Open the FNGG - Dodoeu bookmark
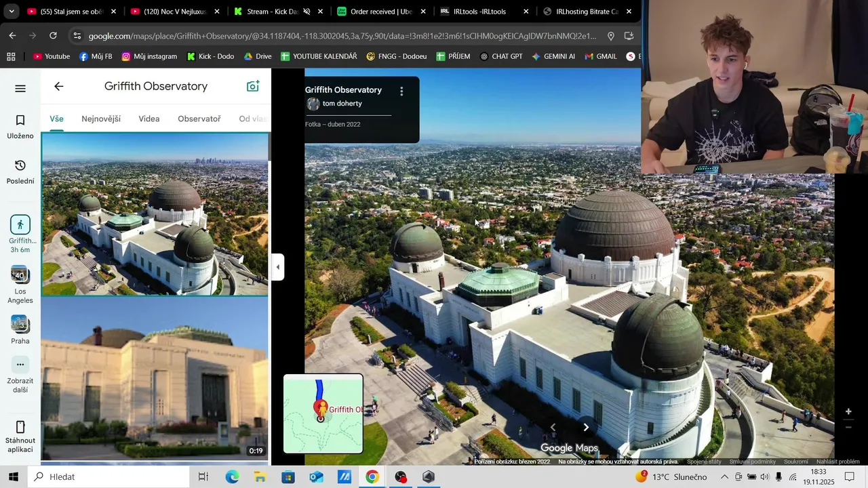 pyautogui.click(x=397, y=56)
